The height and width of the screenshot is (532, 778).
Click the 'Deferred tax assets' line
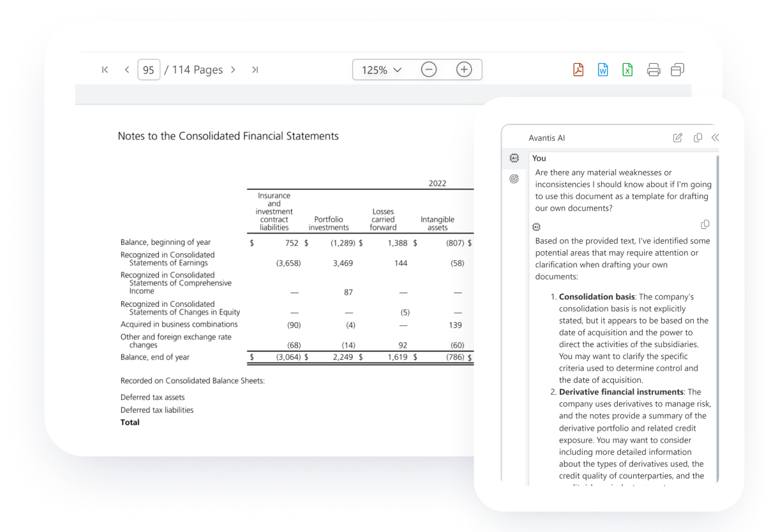coord(153,397)
